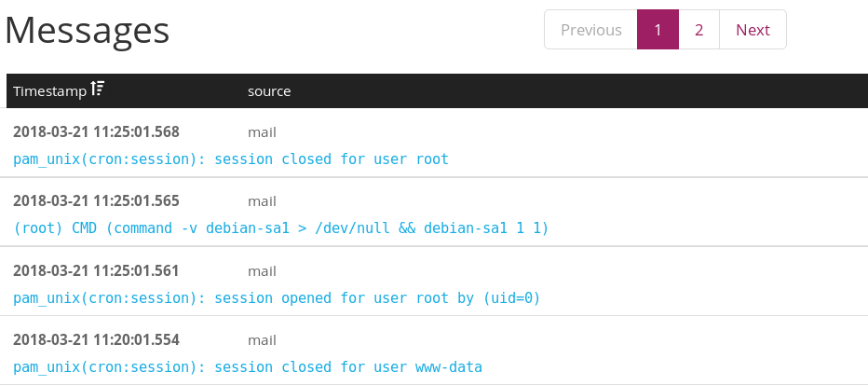This screenshot has width=868, height=386.
Task: Select timestamp 2018-03-21 11:25:01.561
Action: 96,270
